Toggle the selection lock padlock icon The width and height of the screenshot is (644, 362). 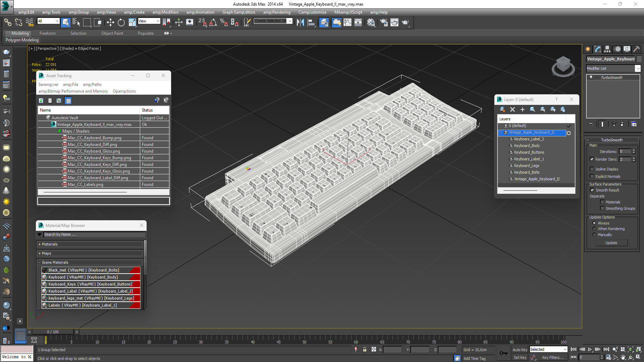(x=365, y=350)
